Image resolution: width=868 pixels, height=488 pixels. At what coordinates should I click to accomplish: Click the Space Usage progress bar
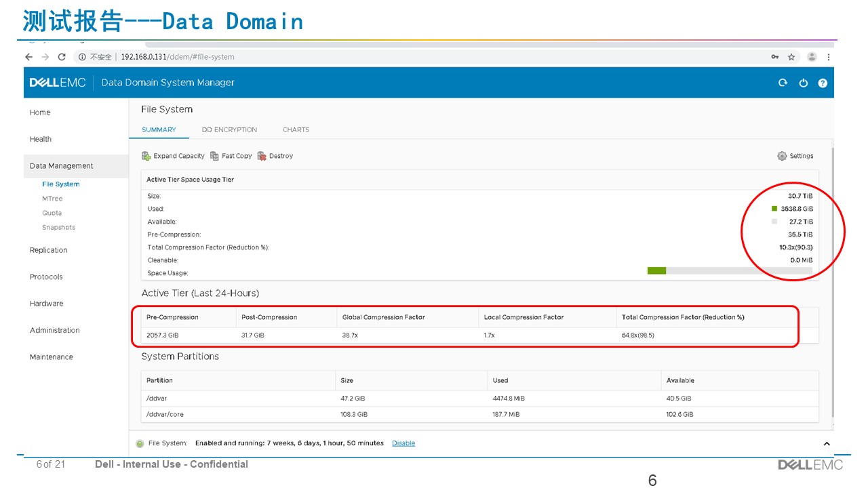click(730, 270)
